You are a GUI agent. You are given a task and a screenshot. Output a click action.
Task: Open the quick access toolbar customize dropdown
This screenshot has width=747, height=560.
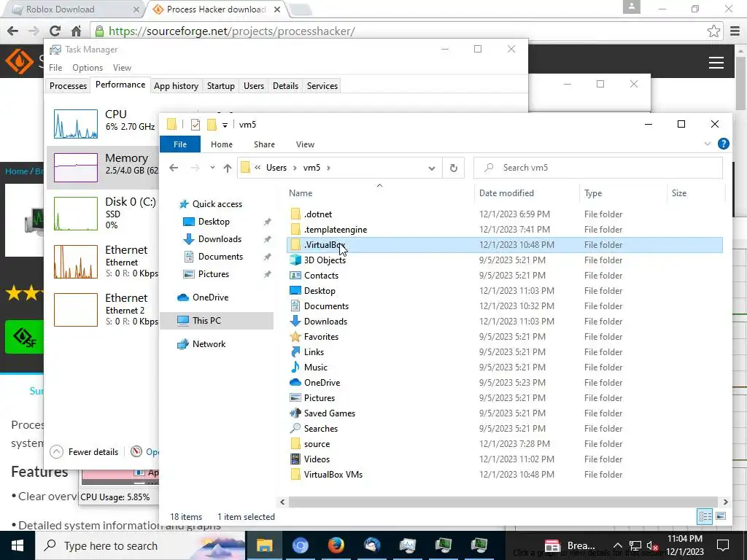pos(225,125)
